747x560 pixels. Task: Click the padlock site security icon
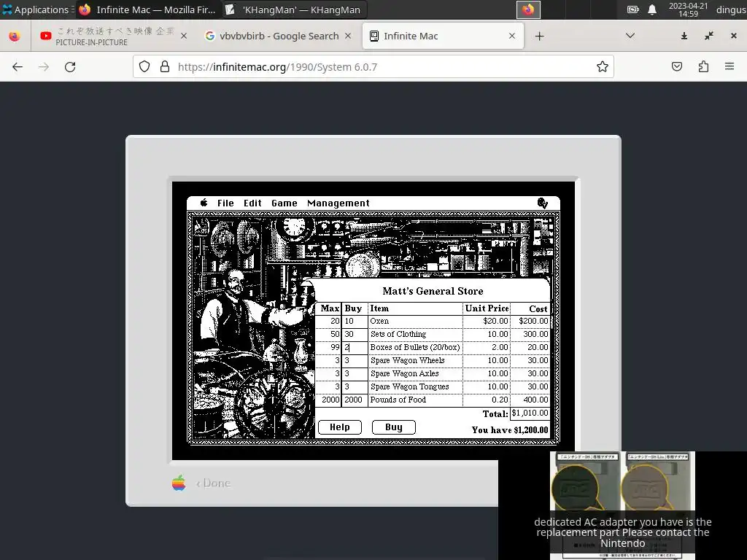click(165, 66)
